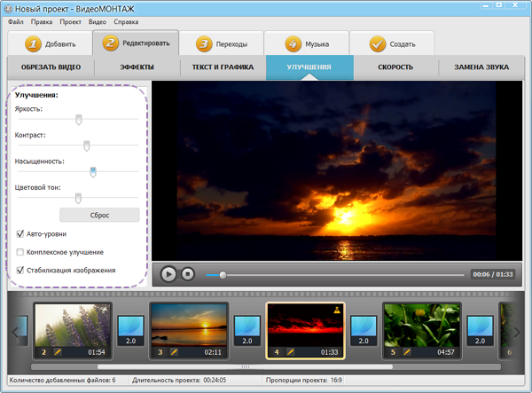Viewport: 532px width, 393px height.
Task: Click the checkmark icon on the Создать step
Action: coord(378,44)
